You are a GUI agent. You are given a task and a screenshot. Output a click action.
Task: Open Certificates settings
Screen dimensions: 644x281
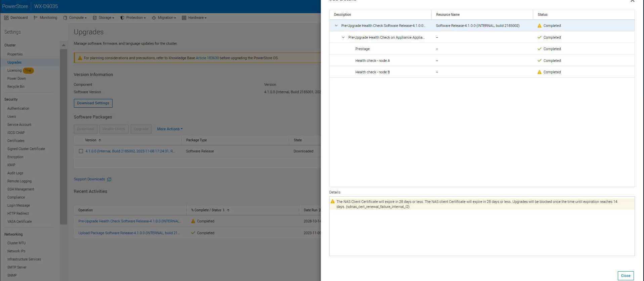click(16, 141)
